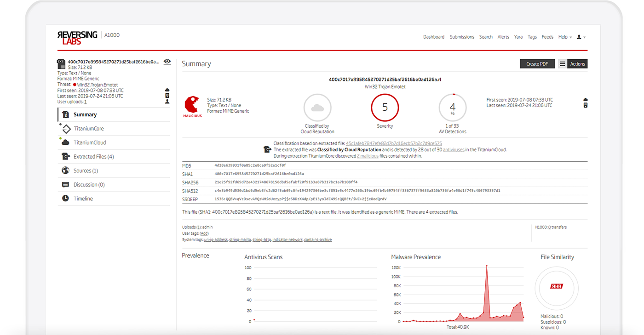Select the TitaniumCloud sidebar tab
644x335 pixels.
pos(114,142)
